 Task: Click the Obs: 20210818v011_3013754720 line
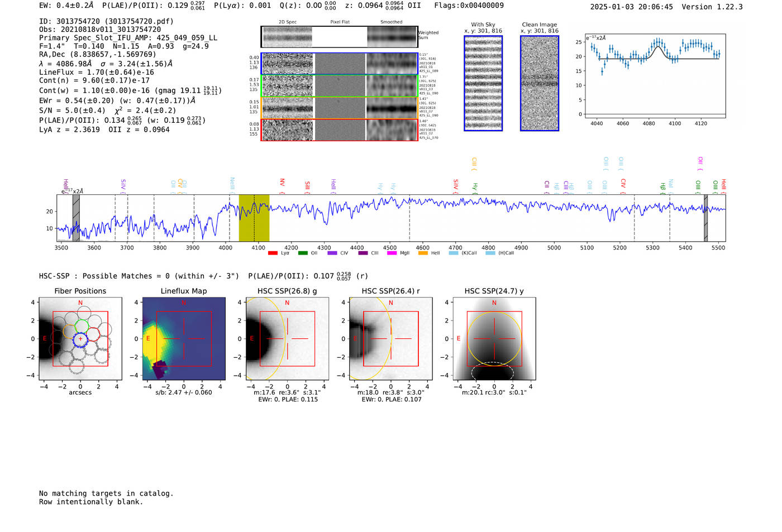pyautogui.click(x=100, y=30)
